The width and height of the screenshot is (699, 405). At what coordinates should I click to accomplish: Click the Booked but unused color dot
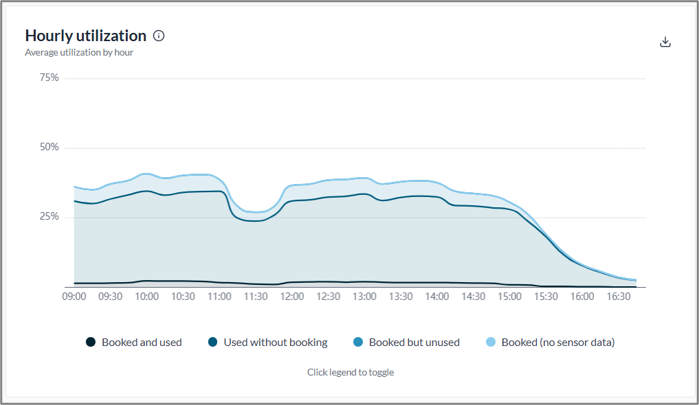358,342
